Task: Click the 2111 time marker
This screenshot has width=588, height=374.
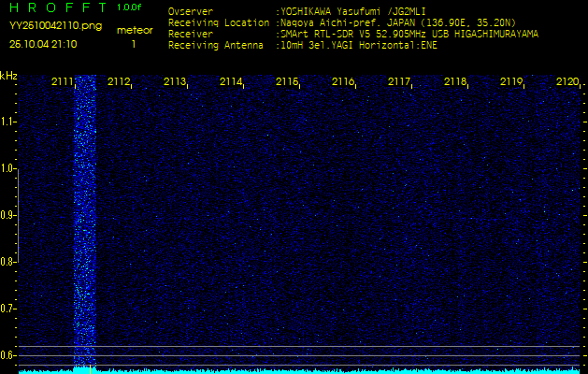Action: click(63, 82)
